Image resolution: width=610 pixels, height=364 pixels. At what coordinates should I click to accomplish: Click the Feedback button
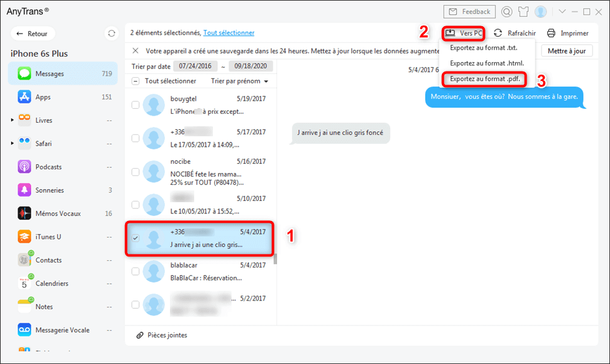[469, 12]
